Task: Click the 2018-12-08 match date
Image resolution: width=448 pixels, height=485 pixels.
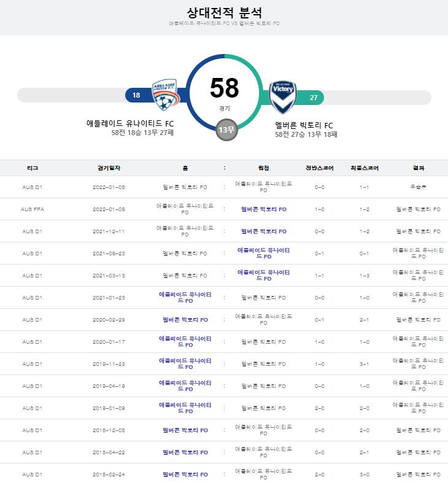Action: [x=109, y=430]
